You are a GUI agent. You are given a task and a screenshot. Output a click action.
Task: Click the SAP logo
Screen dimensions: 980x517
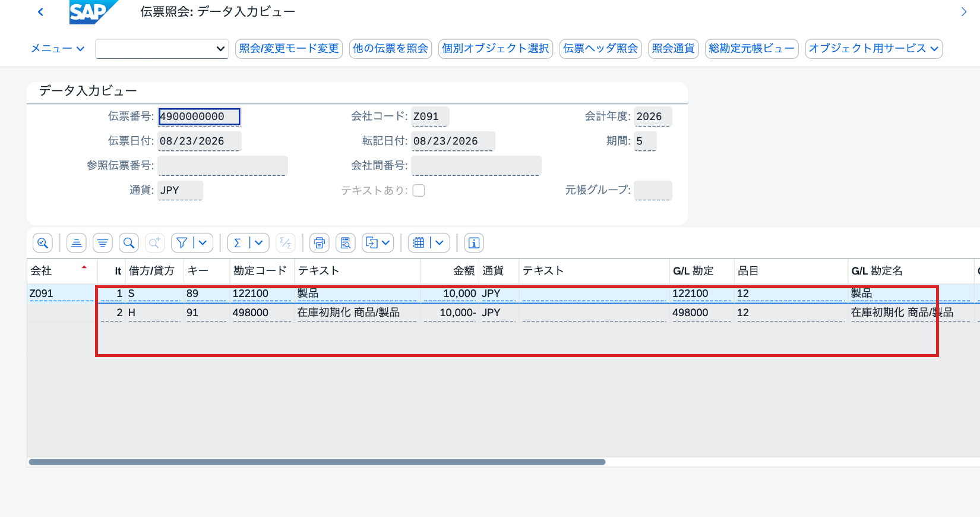93,12
